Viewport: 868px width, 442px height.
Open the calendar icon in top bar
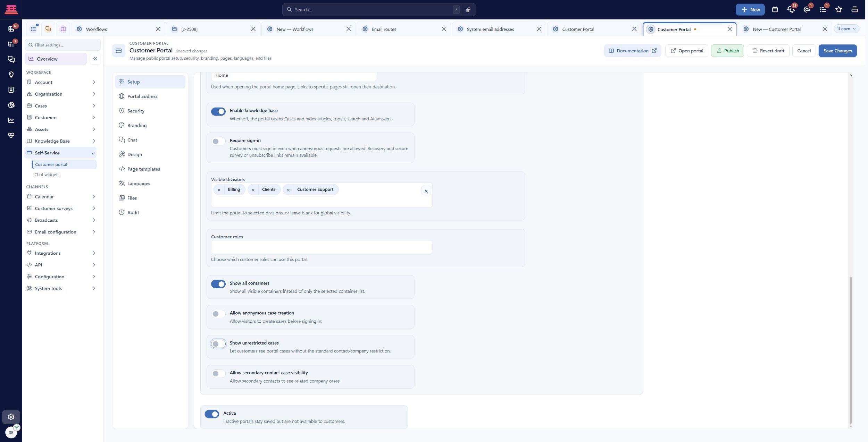[775, 10]
